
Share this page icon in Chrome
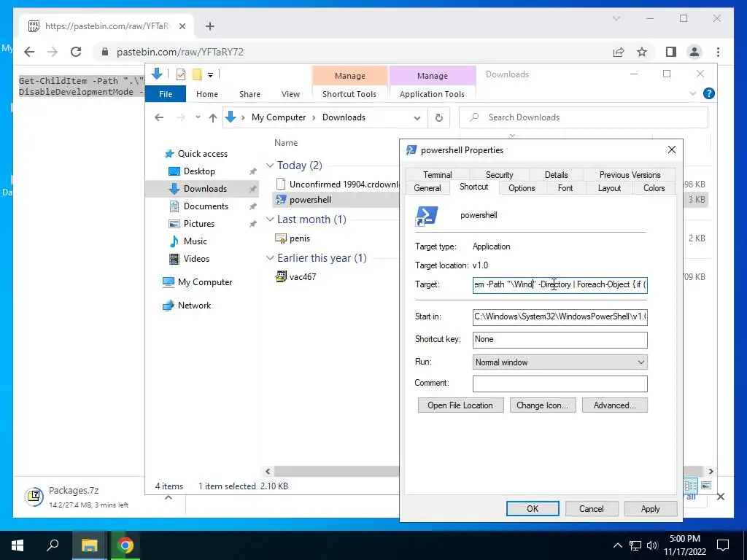coord(619,52)
